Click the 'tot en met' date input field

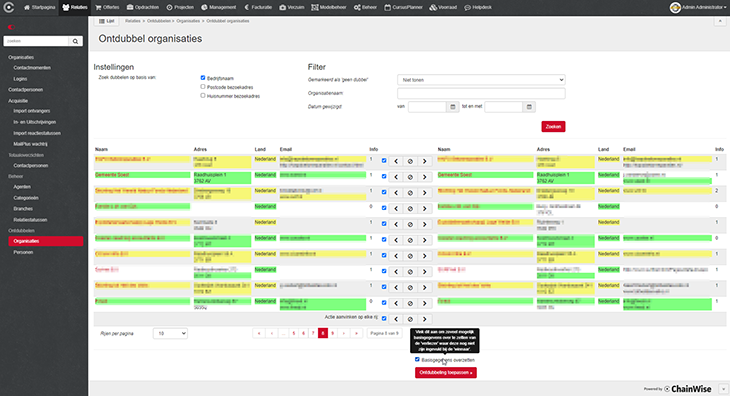pyautogui.click(x=504, y=107)
